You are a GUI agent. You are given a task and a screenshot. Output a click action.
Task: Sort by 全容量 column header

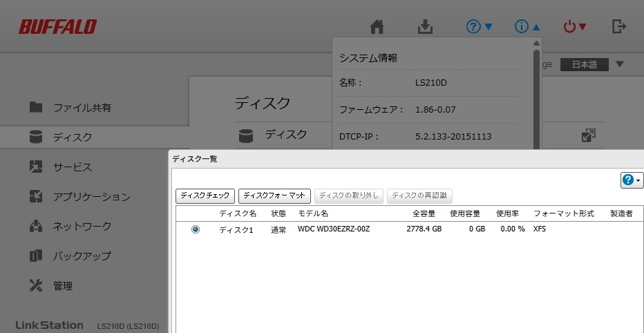tap(424, 214)
